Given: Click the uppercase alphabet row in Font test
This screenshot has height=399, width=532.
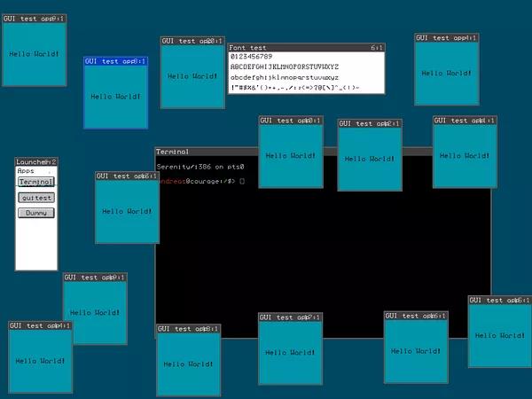Looking at the screenshot, I should pos(285,66).
